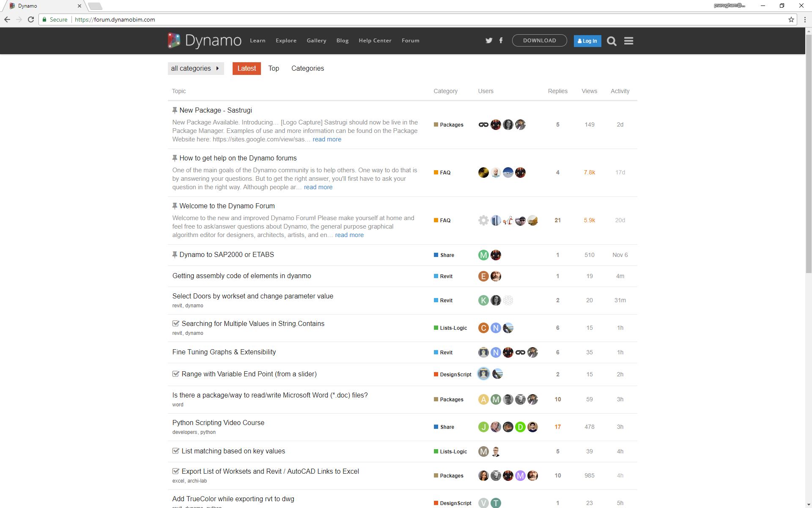Click Lists-Logic category on String.Contains row

point(450,328)
